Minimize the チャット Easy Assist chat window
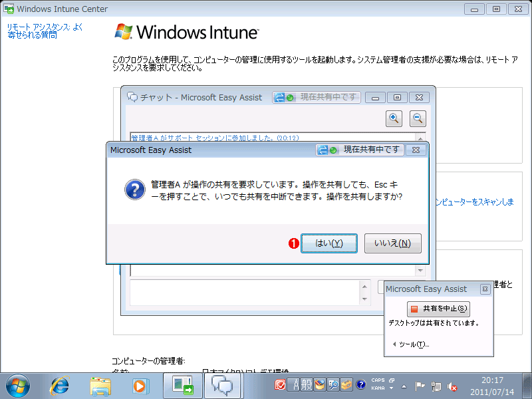The width and height of the screenshot is (532, 399). point(375,98)
